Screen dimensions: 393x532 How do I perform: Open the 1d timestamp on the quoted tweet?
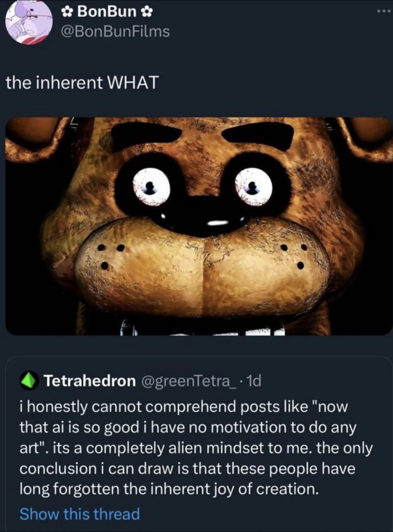coord(255,380)
